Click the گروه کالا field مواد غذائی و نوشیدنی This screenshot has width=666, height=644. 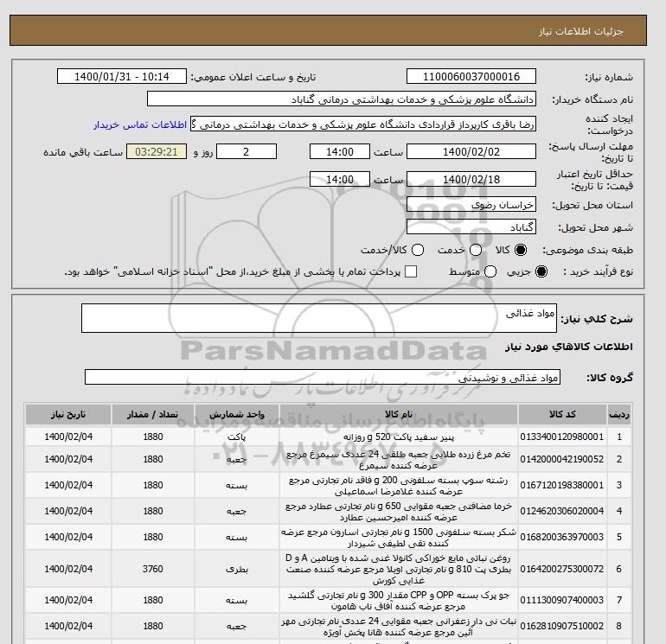(x=323, y=377)
